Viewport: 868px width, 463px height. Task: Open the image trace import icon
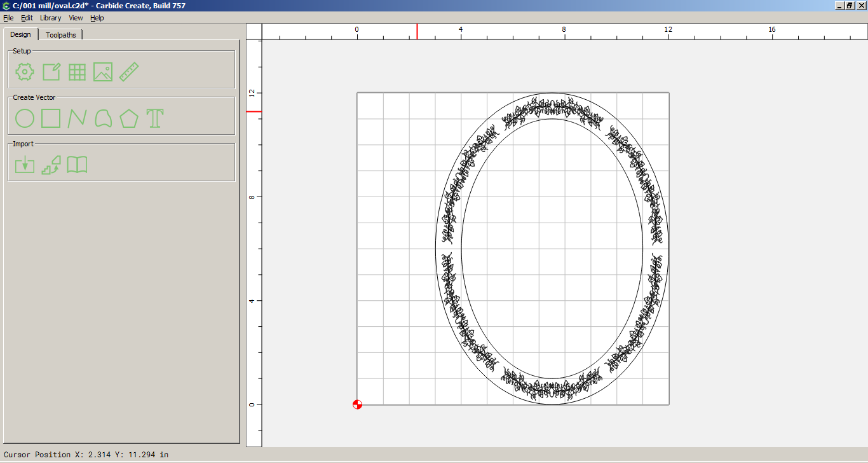pyautogui.click(x=51, y=165)
